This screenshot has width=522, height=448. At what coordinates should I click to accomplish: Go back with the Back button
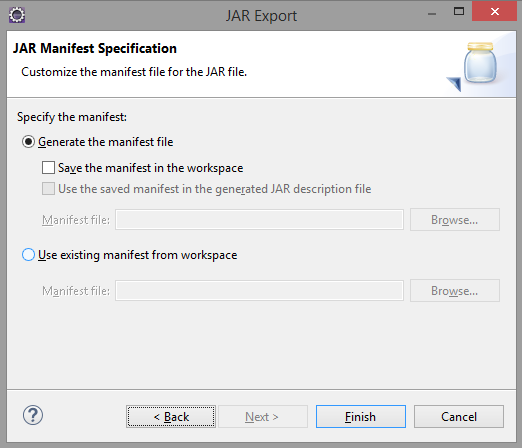[x=171, y=417]
